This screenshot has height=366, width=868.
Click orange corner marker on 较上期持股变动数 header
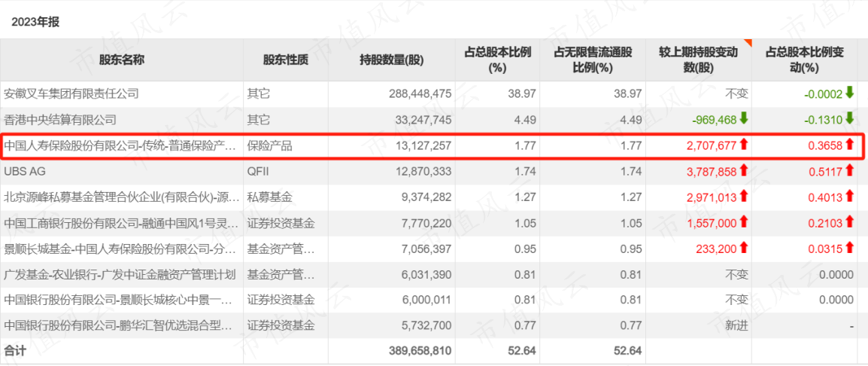pos(748,42)
